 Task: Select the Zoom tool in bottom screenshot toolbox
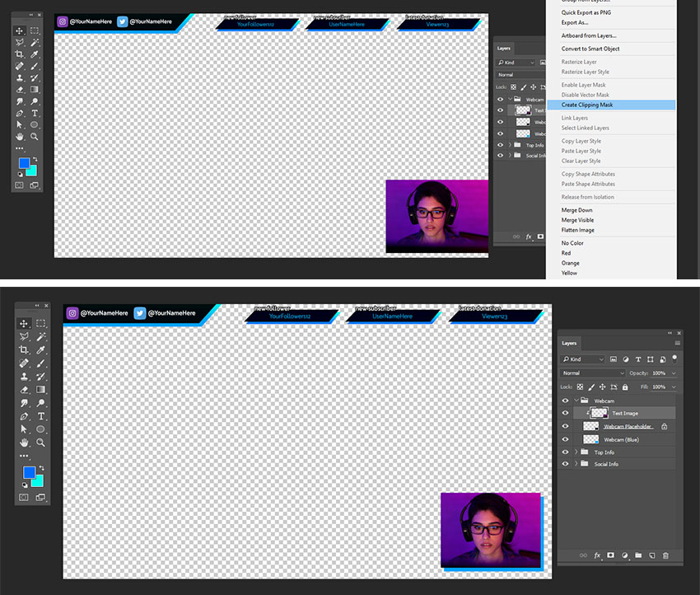[40, 443]
